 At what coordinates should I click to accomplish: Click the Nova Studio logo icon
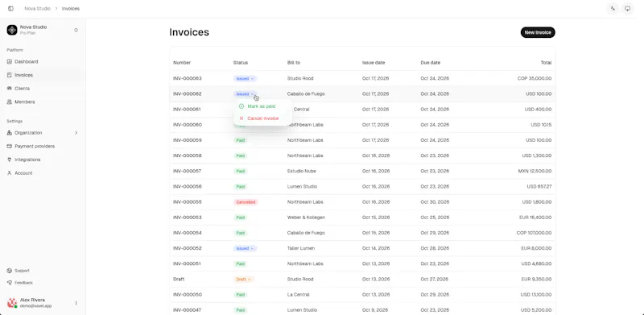click(x=12, y=30)
